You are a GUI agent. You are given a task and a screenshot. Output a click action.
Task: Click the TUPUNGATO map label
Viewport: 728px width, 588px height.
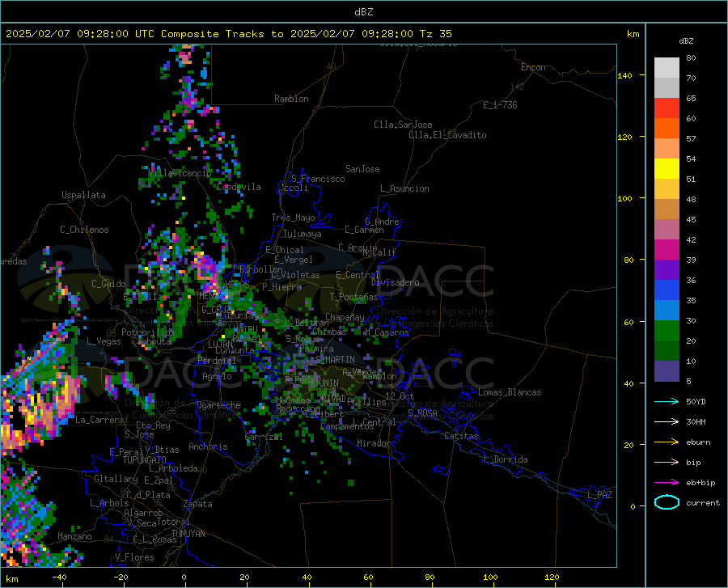pyautogui.click(x=145, y=460)
